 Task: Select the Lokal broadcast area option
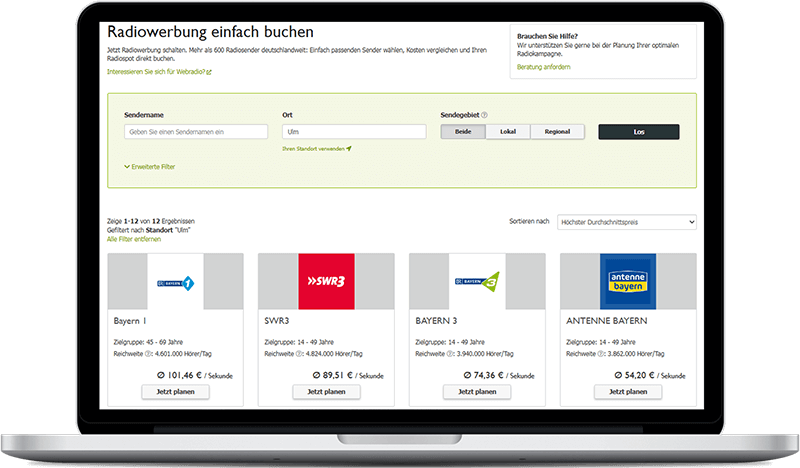(508, 132)
